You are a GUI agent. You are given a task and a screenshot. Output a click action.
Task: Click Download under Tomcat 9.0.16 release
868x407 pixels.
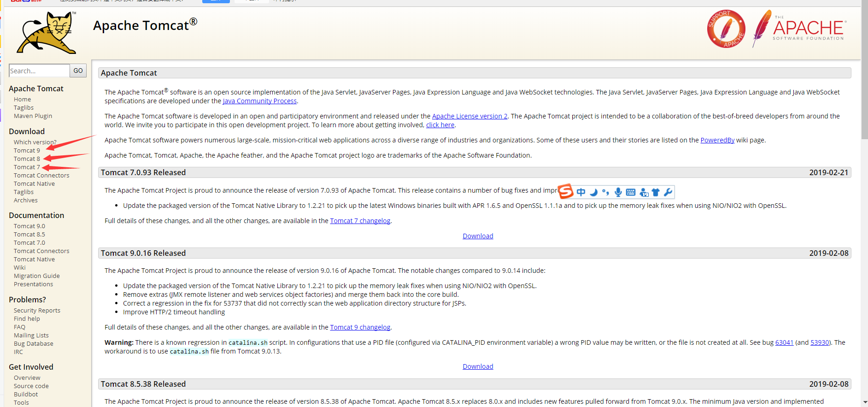478,366
